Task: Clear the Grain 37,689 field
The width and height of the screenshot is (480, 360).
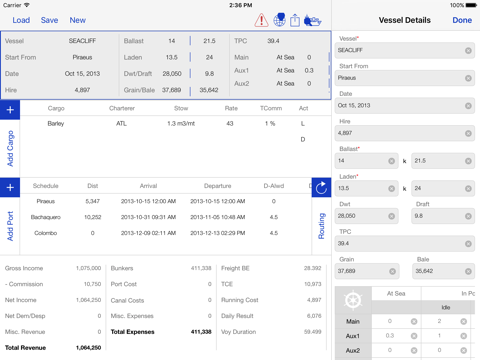Action: coord(392,271)
